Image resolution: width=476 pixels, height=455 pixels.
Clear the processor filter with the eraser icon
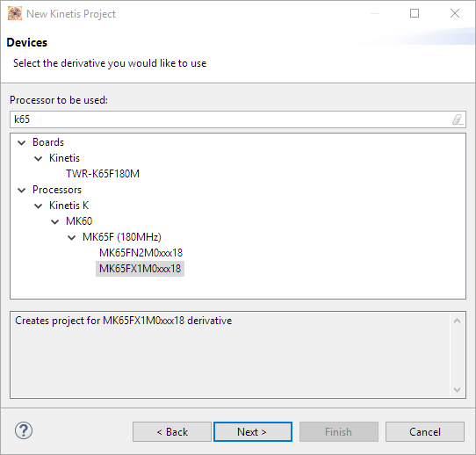(458, 119)
